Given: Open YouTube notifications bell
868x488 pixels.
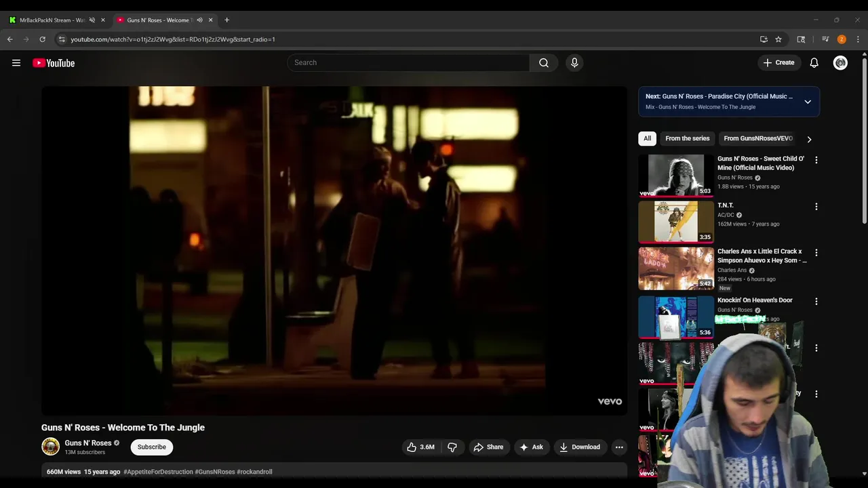Looking at the screenshot, I should click(814, 62).
